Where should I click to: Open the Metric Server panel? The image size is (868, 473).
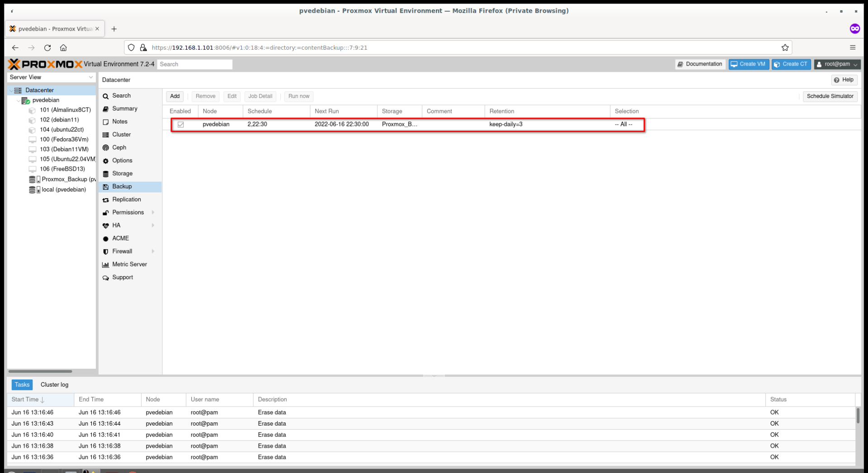point(130,264)
